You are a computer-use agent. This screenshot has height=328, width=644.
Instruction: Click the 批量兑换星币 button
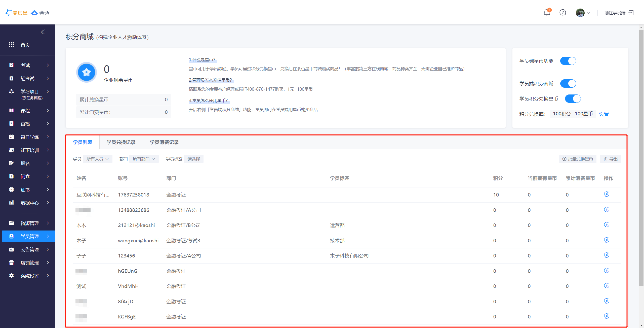click(577, 159)
